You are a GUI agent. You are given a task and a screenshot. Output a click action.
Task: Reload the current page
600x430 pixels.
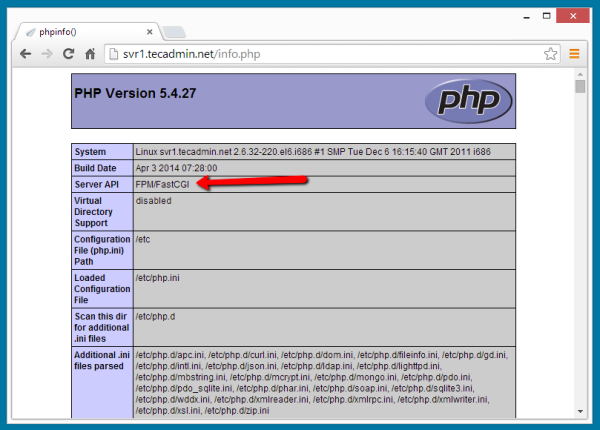pyautogui.click(x=68, y=53)
